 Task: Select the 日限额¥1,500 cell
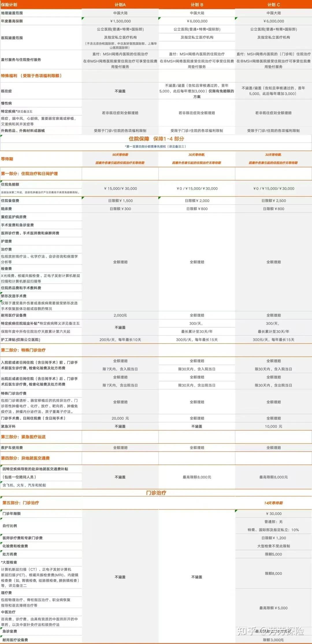(x=120, y=201)
